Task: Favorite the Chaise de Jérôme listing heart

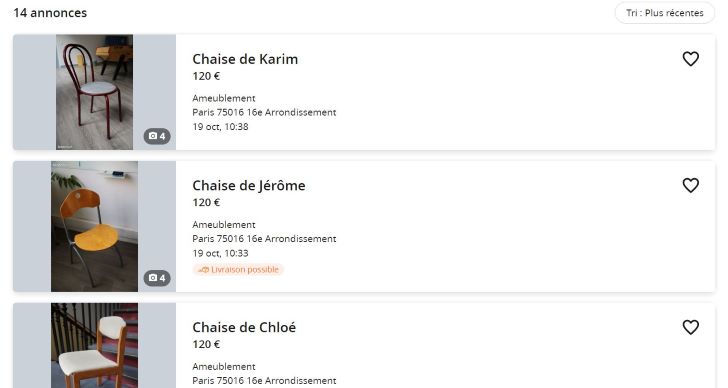Action: [x=690, y=185]
